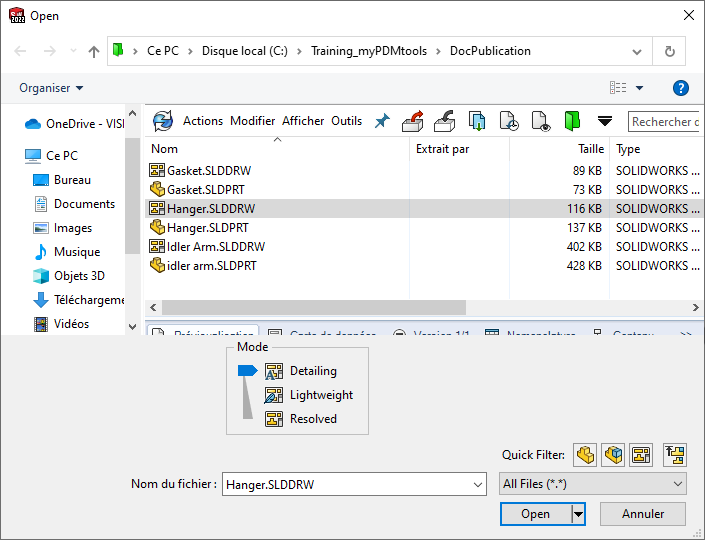
Task: Filter by parts in Quick Filter
Action: click(585, 455)
